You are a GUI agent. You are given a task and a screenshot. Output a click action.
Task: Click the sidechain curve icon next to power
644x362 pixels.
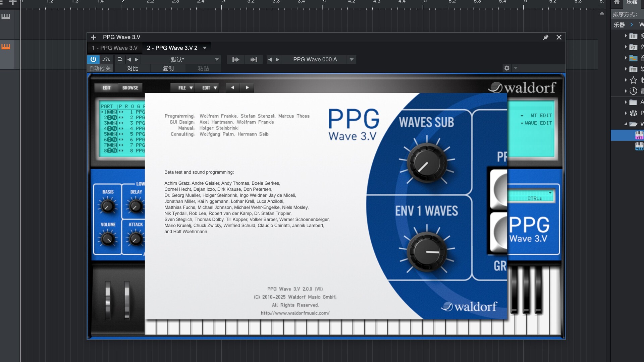click(x=106, y=59)
